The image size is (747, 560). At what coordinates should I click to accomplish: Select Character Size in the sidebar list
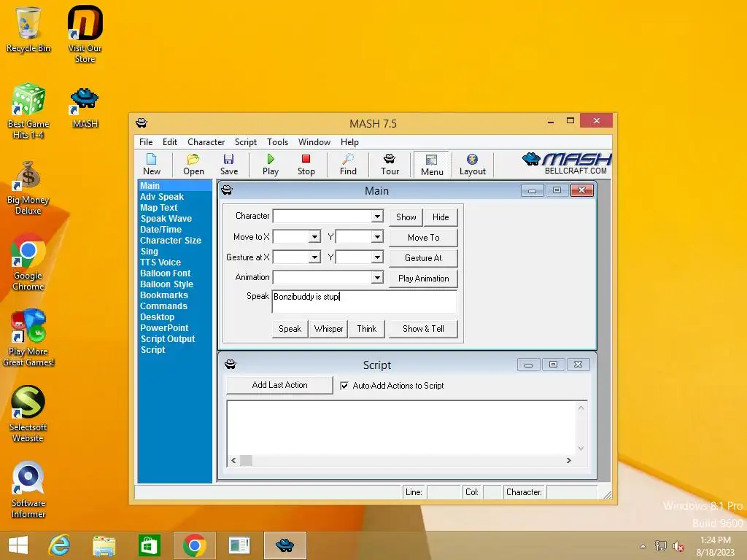(170, 241)
